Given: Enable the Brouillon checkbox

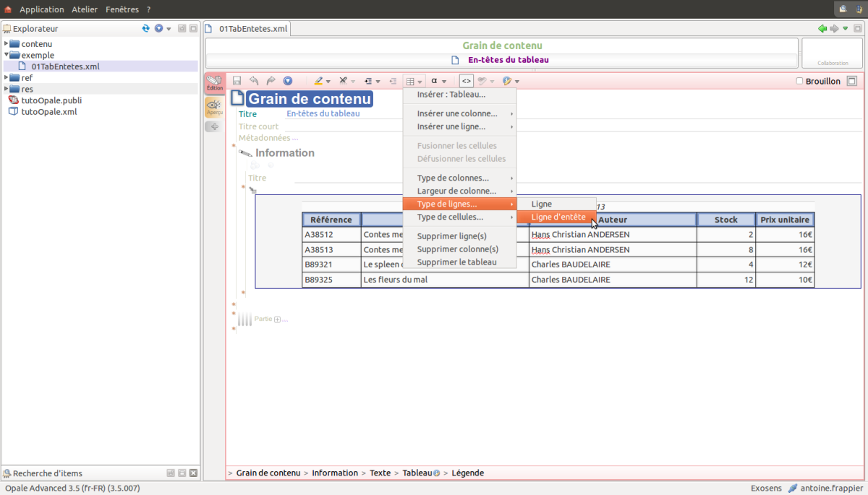Looking at the screenshot, I should tap(800, 82).
